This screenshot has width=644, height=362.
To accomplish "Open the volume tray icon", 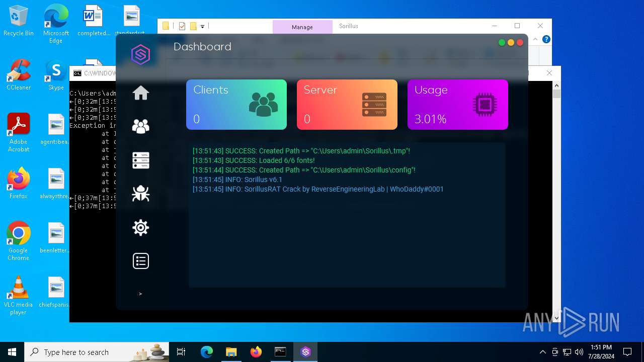I will [x=579, y=352].
